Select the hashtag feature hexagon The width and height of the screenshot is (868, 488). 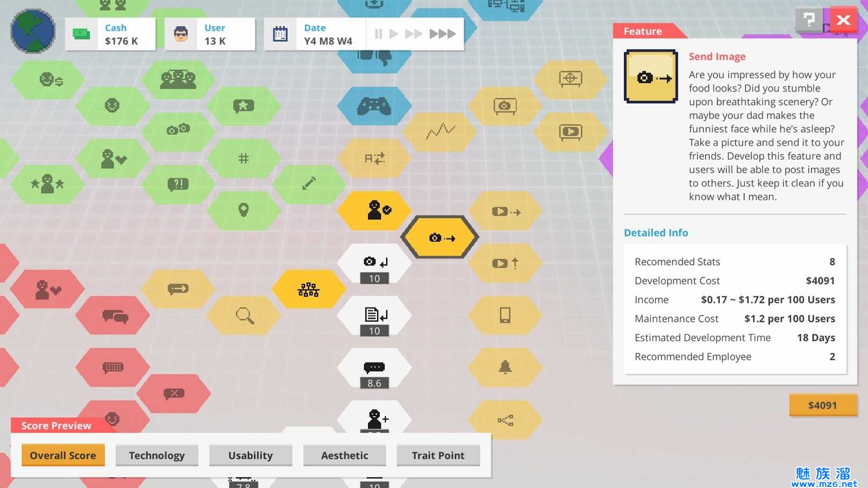pos(243,158)
